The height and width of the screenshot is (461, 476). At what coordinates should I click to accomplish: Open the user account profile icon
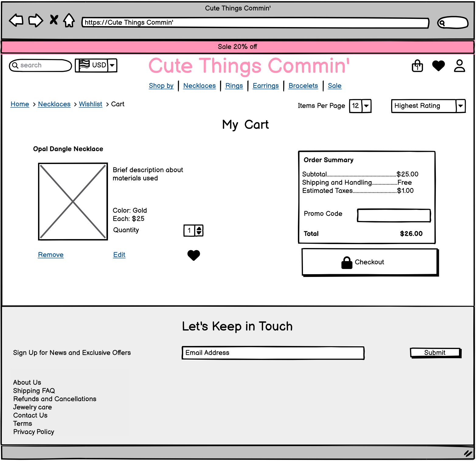(x=459, y=66)
